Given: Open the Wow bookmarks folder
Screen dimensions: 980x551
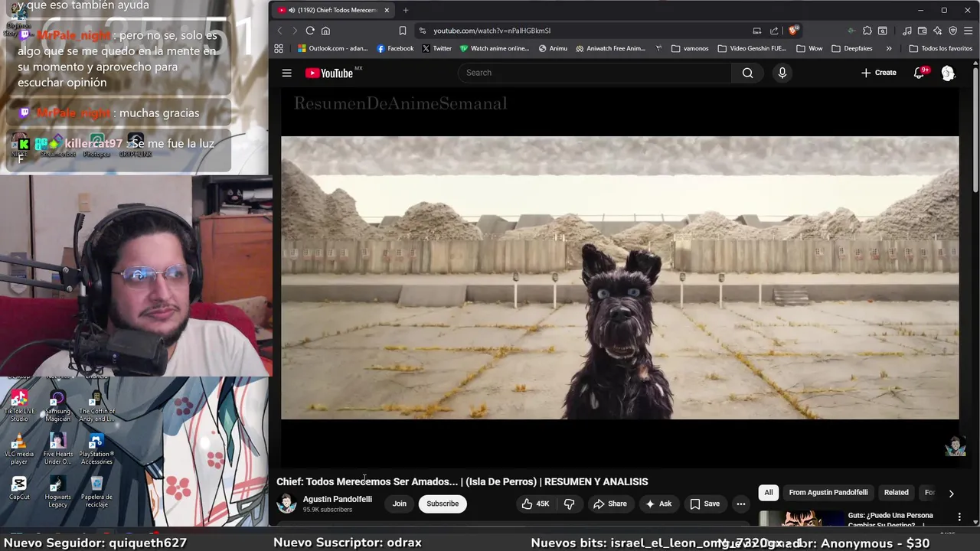Looking at the screenshot, I should click(809, 48).
